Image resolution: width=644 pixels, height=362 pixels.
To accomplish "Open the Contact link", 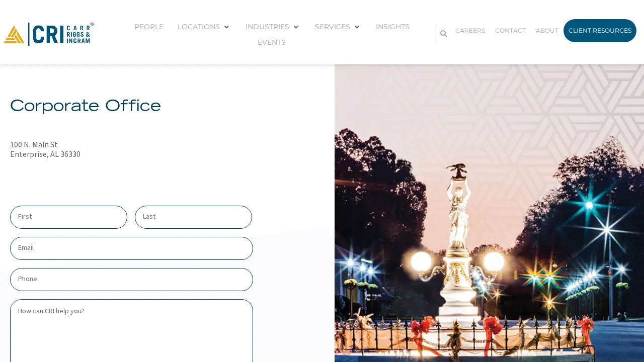I will 510,31.
